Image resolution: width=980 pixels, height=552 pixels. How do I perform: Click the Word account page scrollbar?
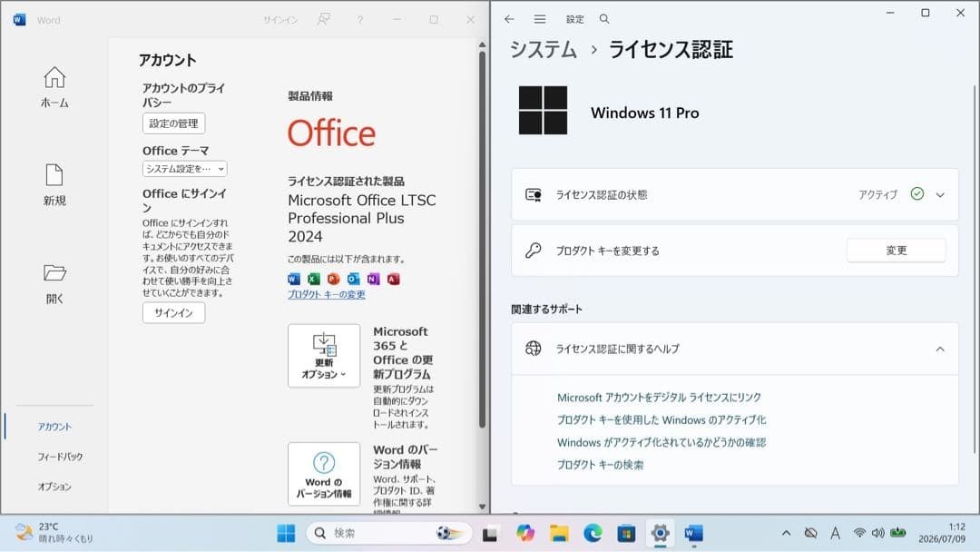click(x=482, y=239)
